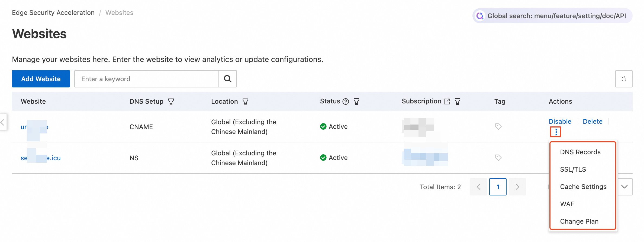Screen dimensions: 644x242
Task: Expand the collapsed left sidebar arrow
Action: 3,122
